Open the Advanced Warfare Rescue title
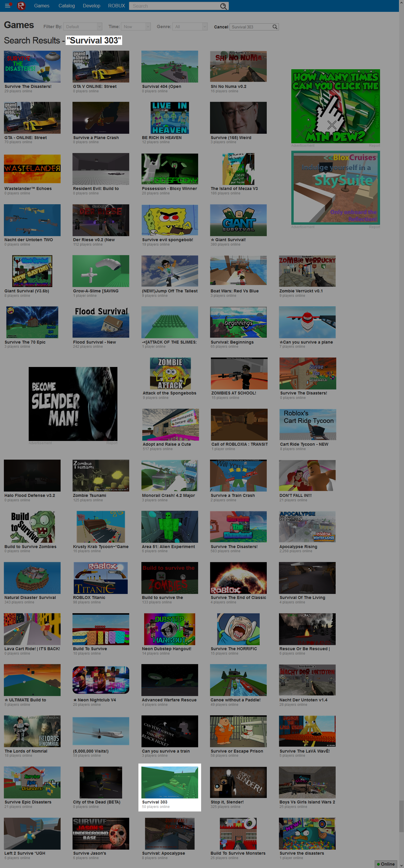This screenshot has height=868, width=404. click(169, 700)
